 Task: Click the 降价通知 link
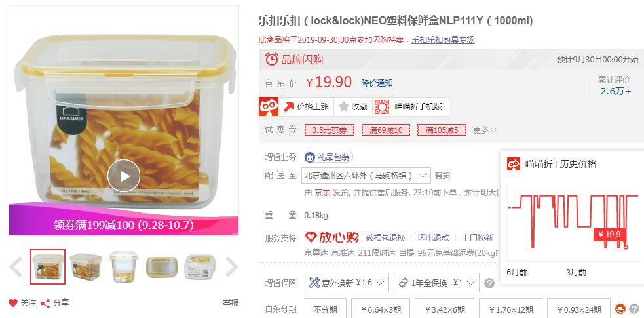point(377,83)
